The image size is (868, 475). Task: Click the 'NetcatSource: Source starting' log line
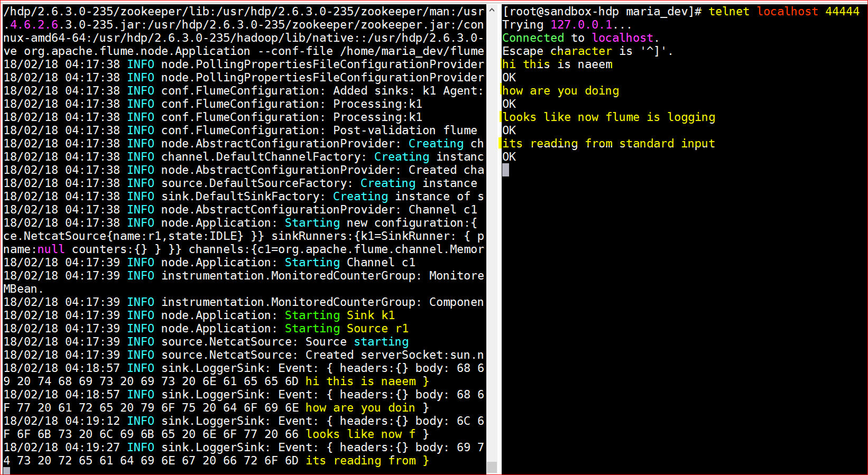(x=206, y=341)
